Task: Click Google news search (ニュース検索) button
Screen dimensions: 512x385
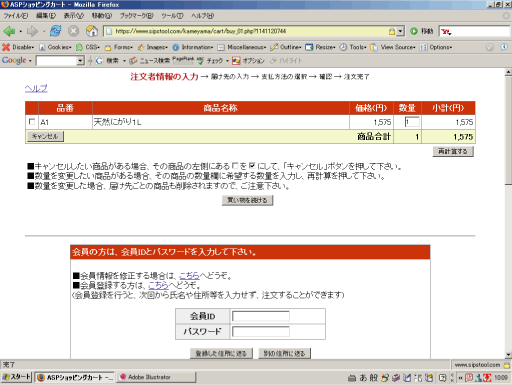Action: (x=149, y=60)
